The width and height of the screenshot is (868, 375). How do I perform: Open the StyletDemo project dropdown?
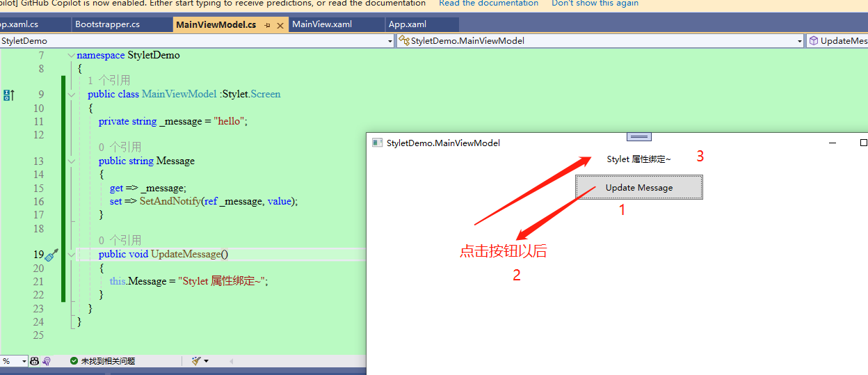pyautogui.click(x=390, y=41)
